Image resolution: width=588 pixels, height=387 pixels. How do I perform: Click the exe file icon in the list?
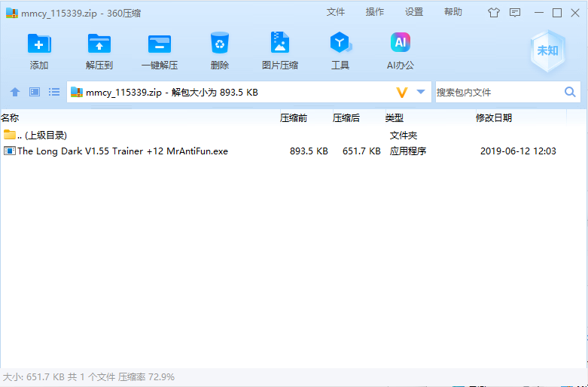click(9, 151)
